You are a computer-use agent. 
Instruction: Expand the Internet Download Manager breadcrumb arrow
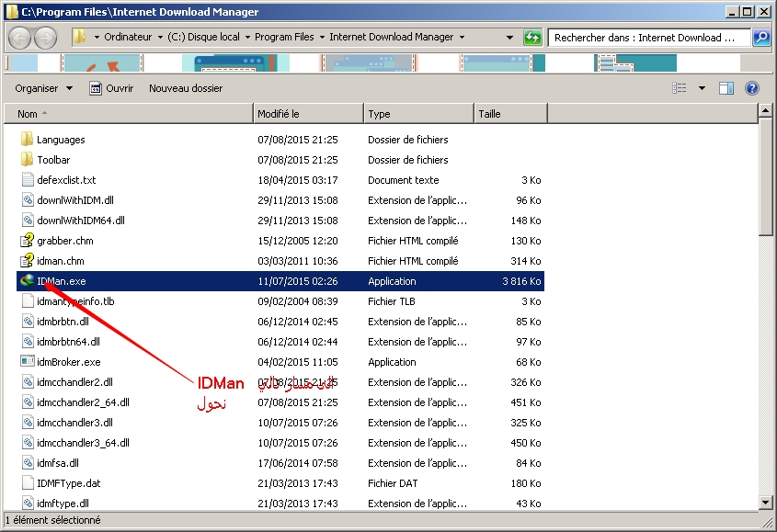coord(462,37)
